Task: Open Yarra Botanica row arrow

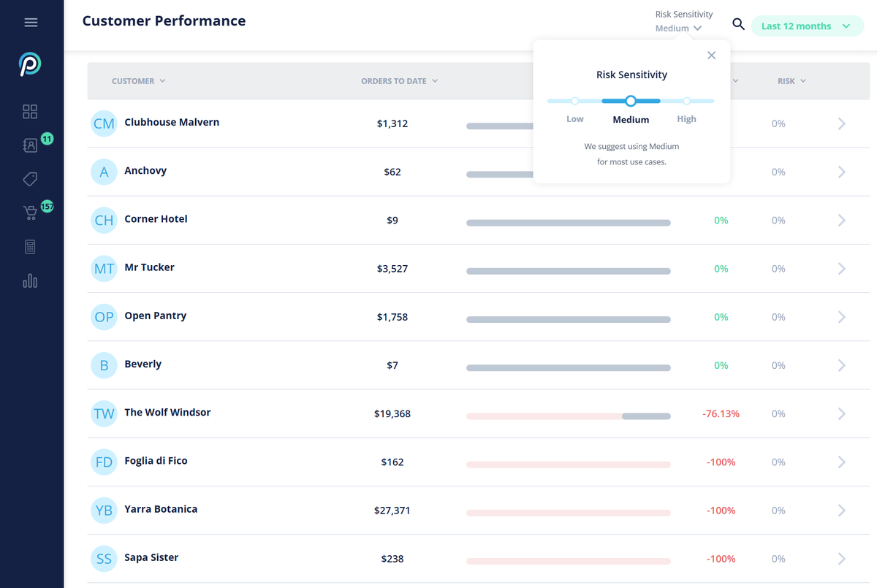Action: pyautogui.click(x=842, y=511)
